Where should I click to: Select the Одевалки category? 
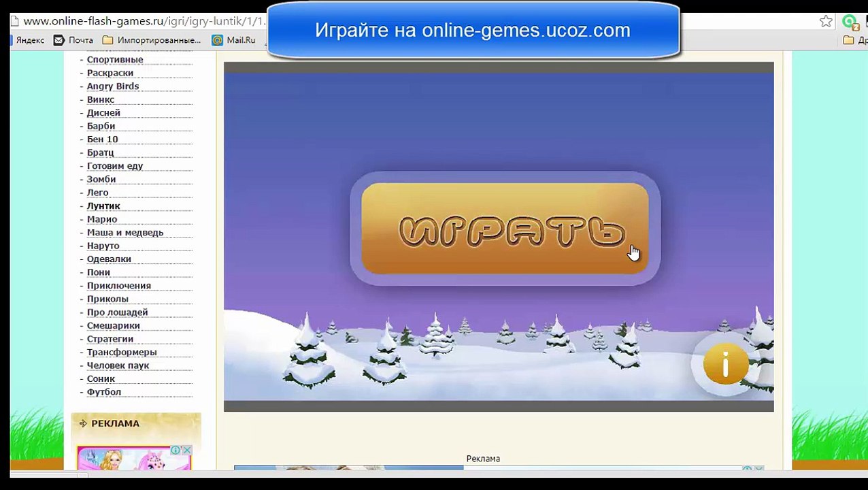(109, 259)
